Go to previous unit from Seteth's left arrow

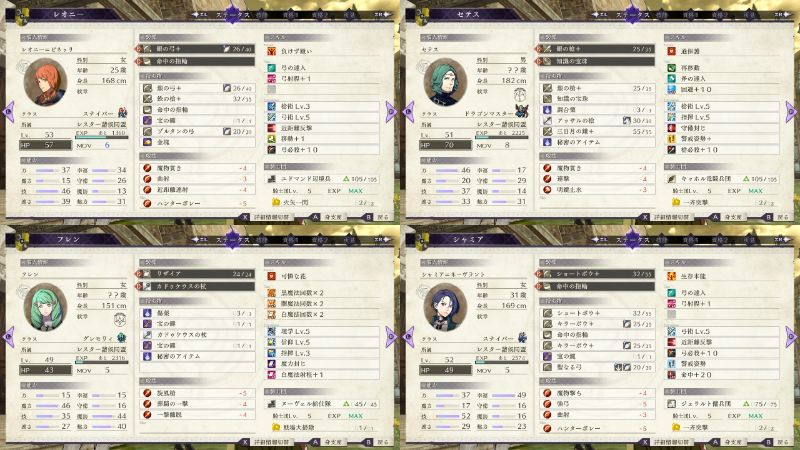(x=408, y=112)
